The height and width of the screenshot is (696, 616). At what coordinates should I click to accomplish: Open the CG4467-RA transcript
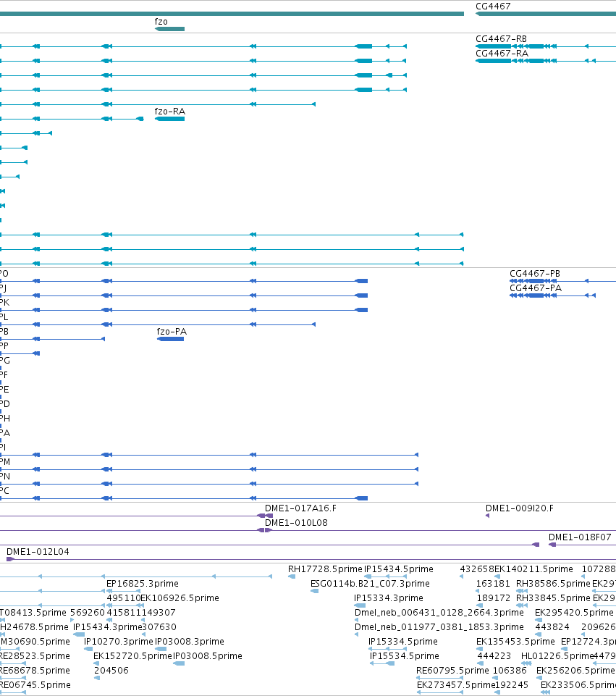(502, 54)
